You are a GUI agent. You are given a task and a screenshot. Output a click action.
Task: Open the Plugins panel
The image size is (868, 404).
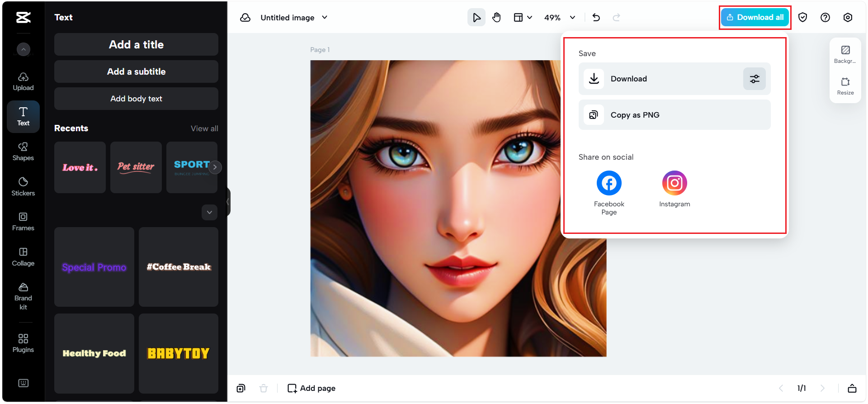[24, 343]
